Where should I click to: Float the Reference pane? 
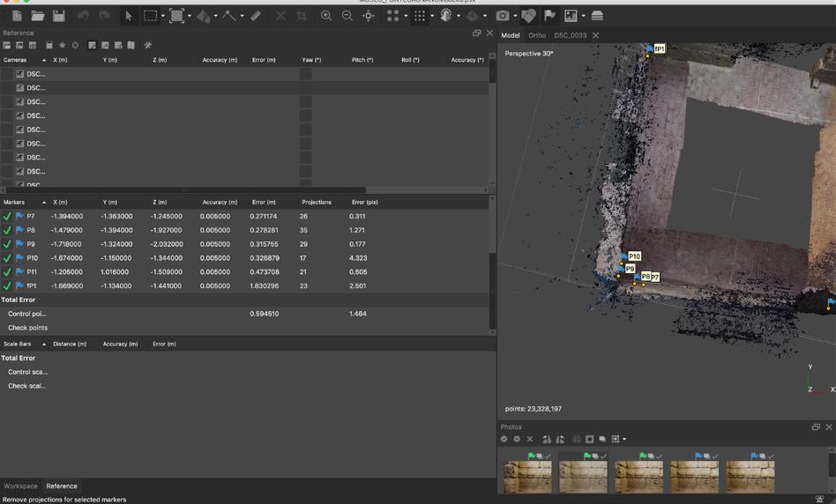coord(476,33)
